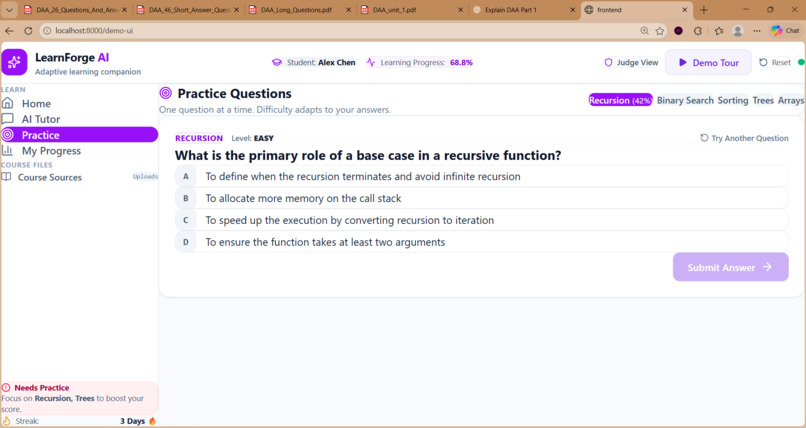Click the Uploads badge next to Course Sources
Image resolution: width=806 pixels, height=428 pixels.
[x=145, y=177]
